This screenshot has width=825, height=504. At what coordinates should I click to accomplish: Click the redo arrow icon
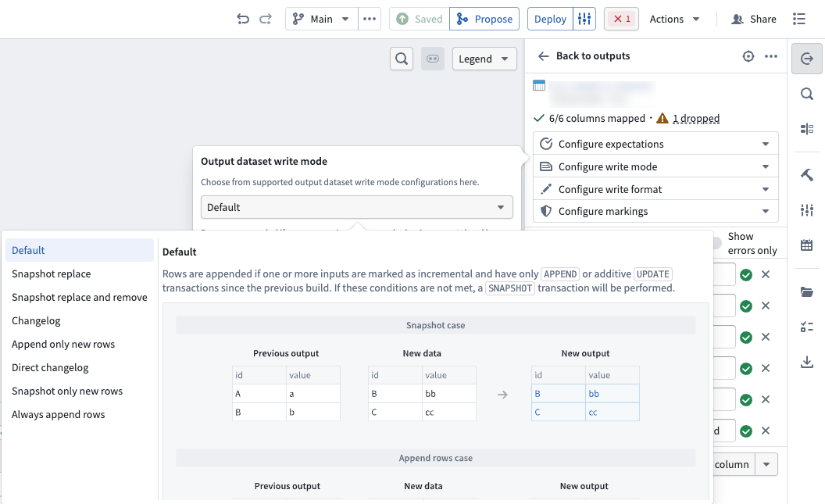click(x=266, y=19)
